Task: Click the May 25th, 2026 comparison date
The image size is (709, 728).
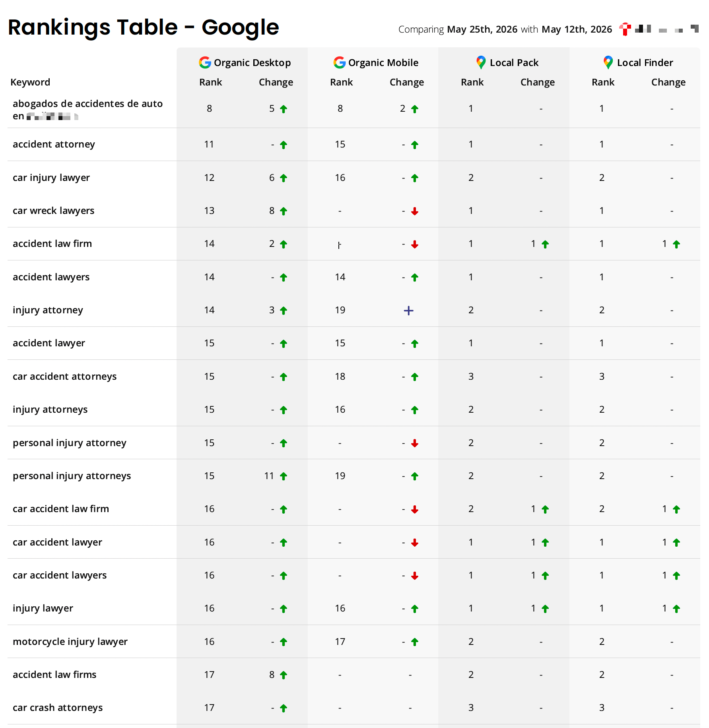Action: [482, 29]
